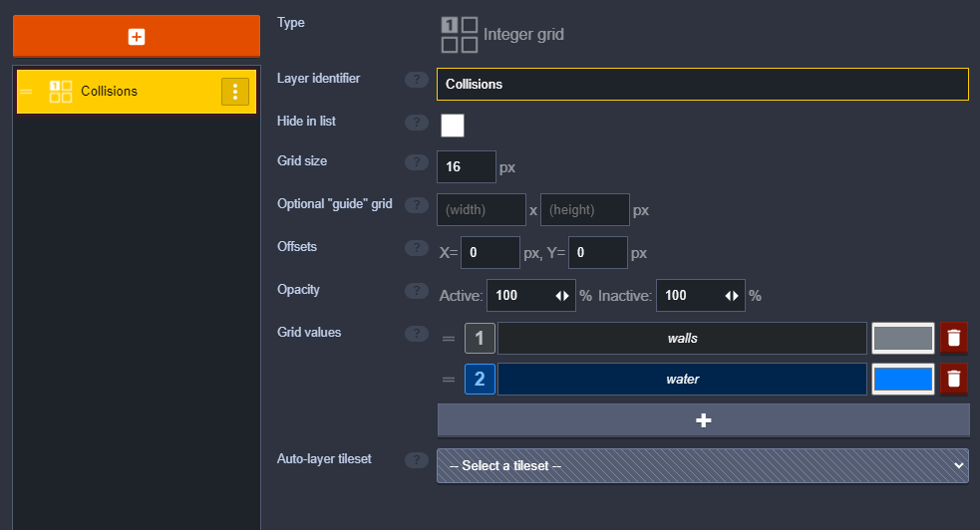Grab the drag handle of water value
Image resolution: width=980 pixels, height=530 pixels.
point(449,380)
